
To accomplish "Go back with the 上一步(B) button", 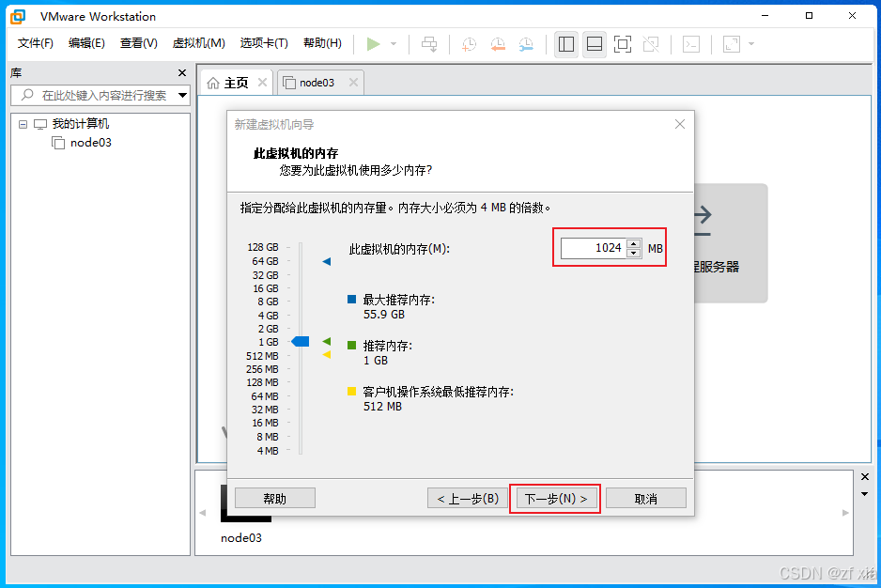I will pyautogui.click(x=468, y=499).
